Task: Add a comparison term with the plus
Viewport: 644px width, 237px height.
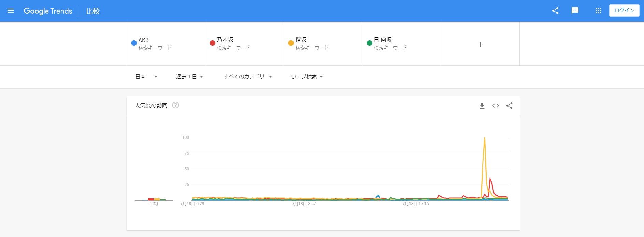Action: pyautogui.click(x=480, y=44)
